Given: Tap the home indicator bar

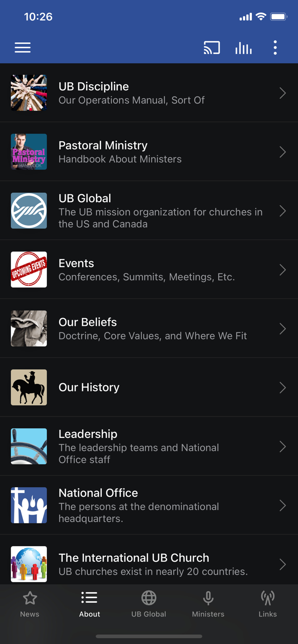Looking at the screenshot, I should [x=149, y=636].
